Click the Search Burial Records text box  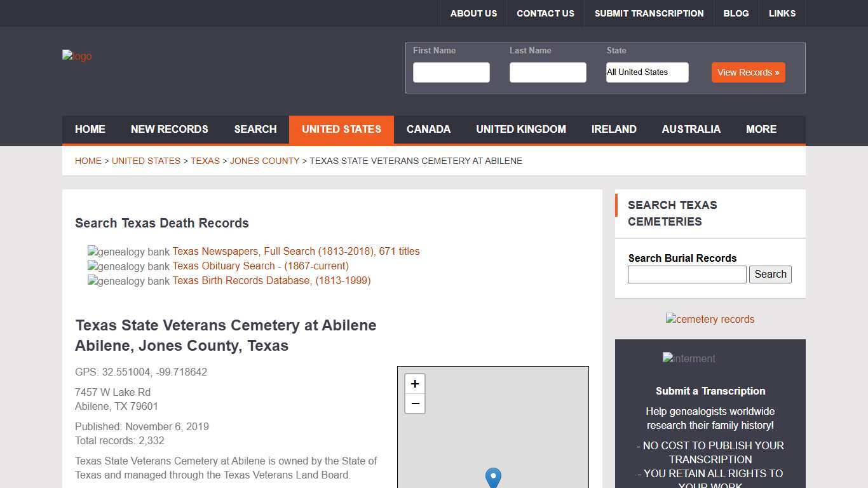(x=686, y=274)
